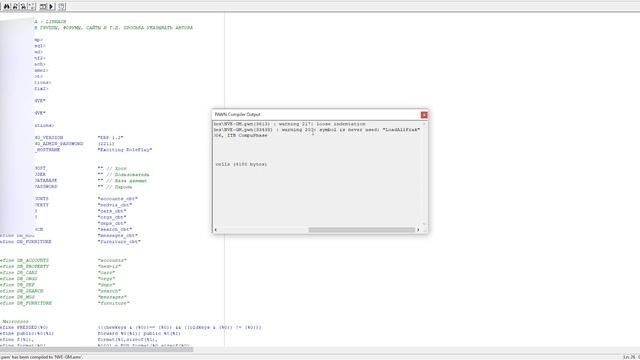This screenshot has width=640, height=360.
Task: Open Find with the binoculars icon
Action: [7, 7]
